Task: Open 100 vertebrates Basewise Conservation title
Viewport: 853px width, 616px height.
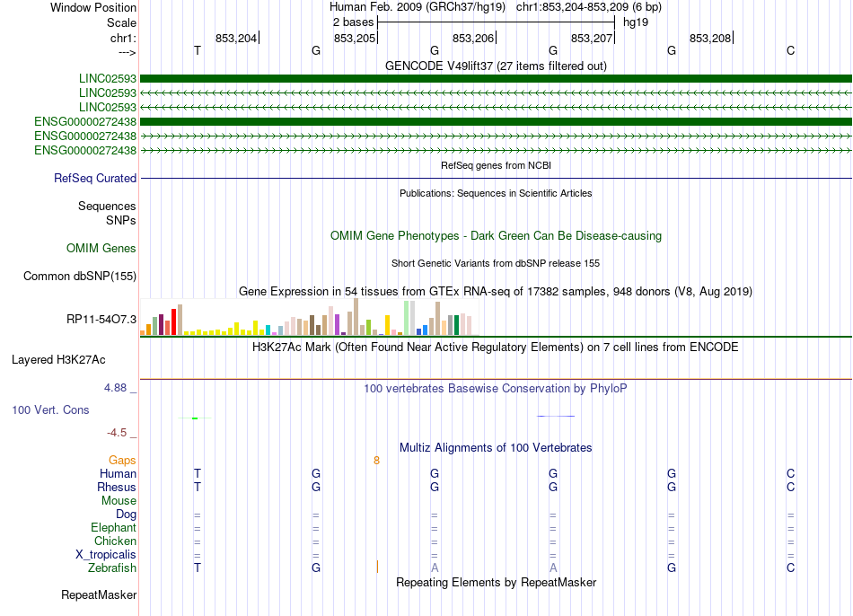Action: coord(496,389)
